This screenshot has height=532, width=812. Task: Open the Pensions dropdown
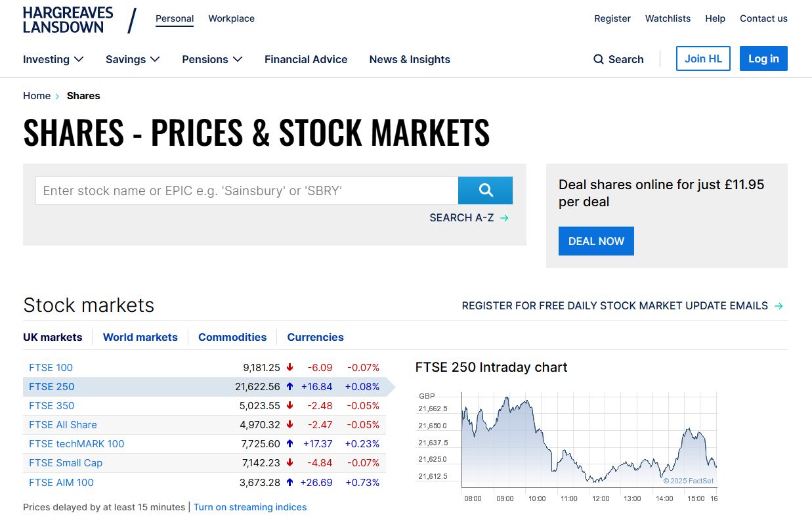pos(211,59)
